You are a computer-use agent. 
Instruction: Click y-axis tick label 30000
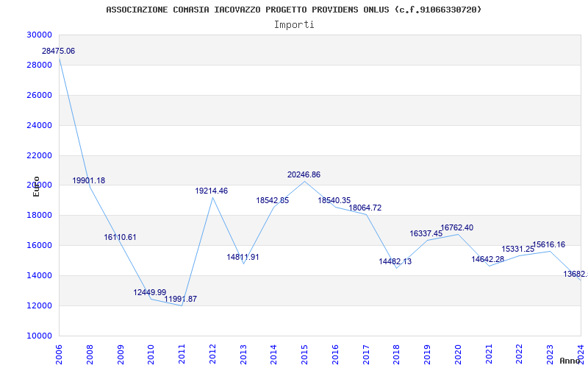(40, 35)
